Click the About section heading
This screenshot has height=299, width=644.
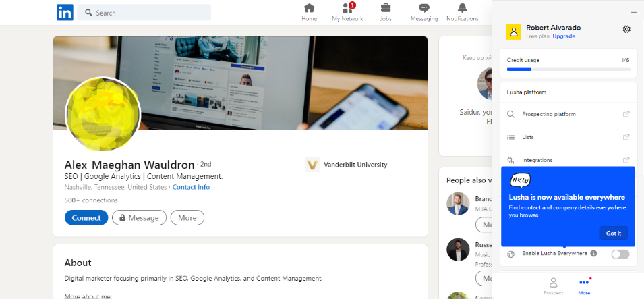point(78,263)
